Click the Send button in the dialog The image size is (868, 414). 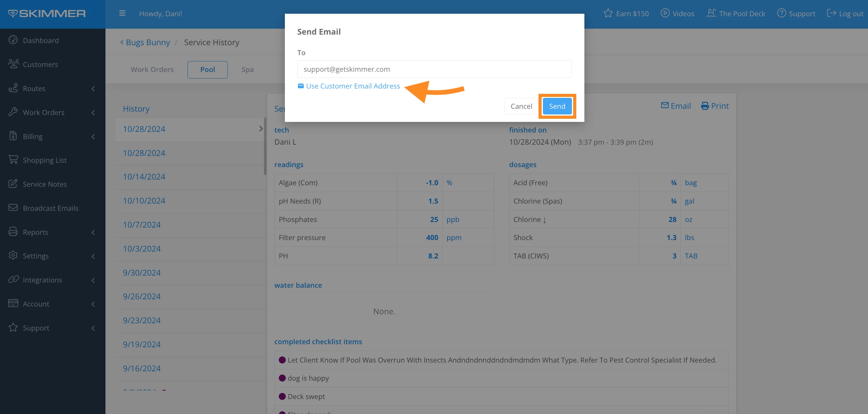pyautogui.click(x=557, y=106)
